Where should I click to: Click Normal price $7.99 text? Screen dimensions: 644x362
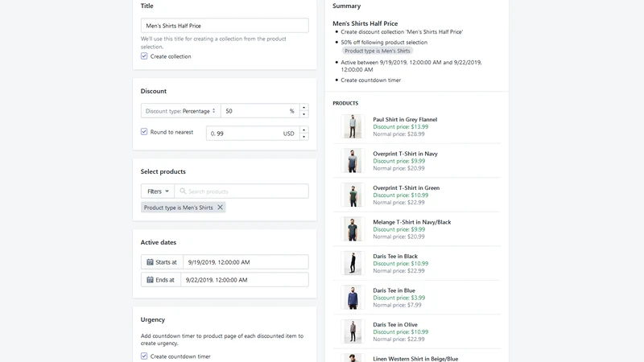coord(397,305)
